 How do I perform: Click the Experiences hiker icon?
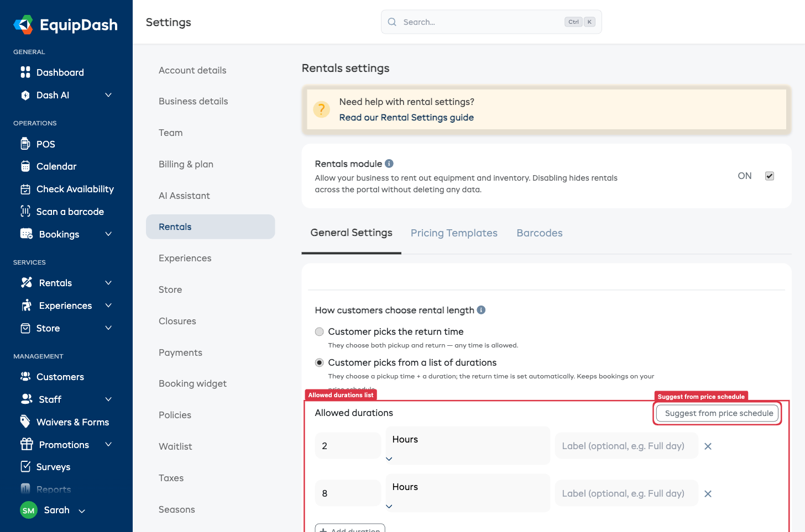point(27,305)
